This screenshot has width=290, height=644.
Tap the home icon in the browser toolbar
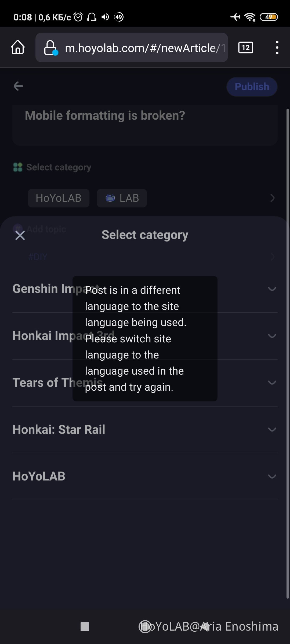17,47
